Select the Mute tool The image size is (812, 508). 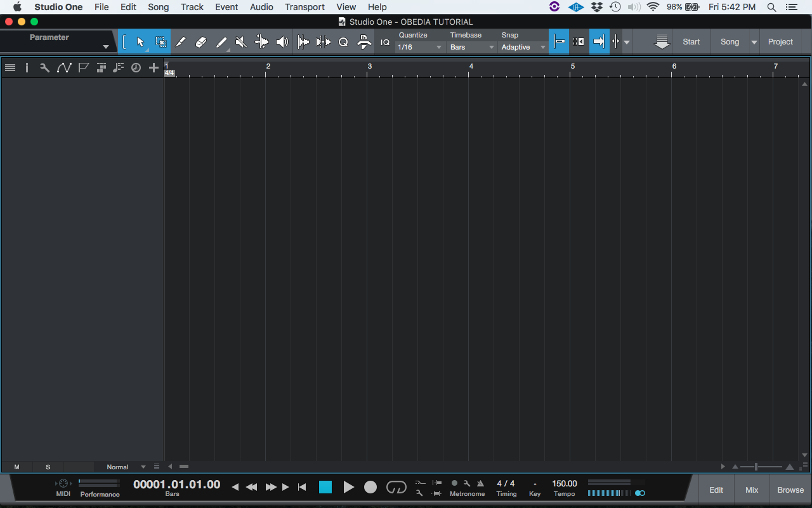click(x=241, y=41)
